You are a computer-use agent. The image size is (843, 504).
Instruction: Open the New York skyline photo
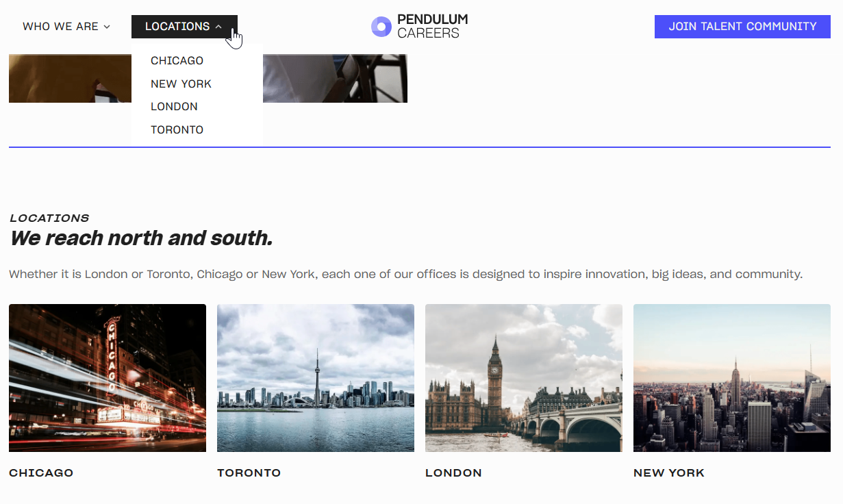point(732,378)
